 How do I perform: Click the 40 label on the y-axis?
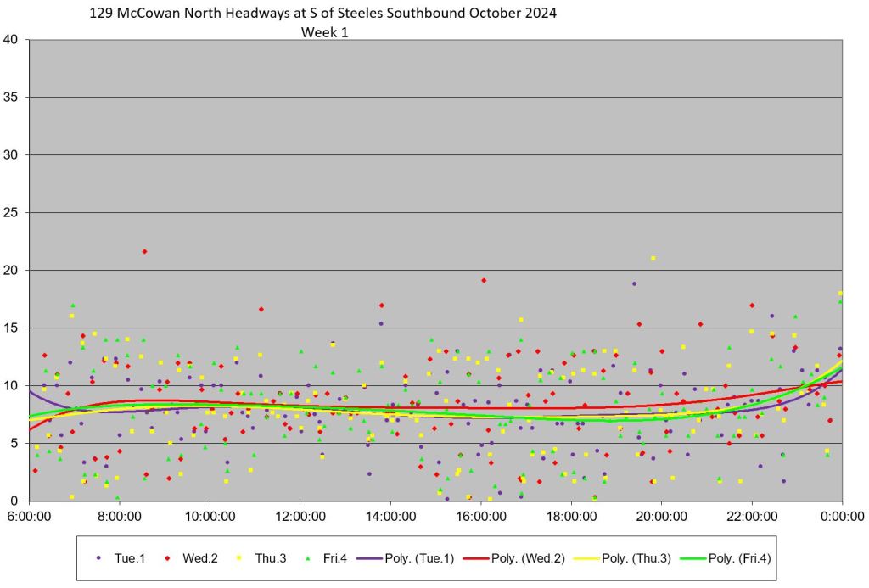click(x=11, y=40)
